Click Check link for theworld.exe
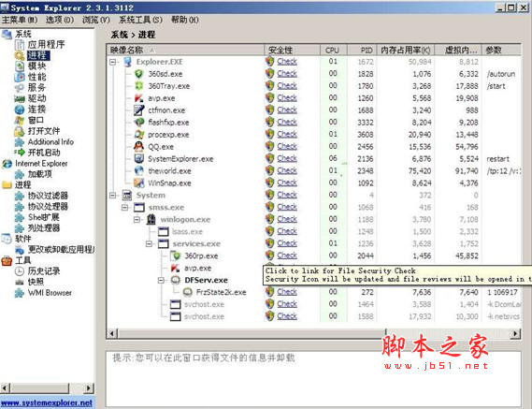 coord(287,170)
